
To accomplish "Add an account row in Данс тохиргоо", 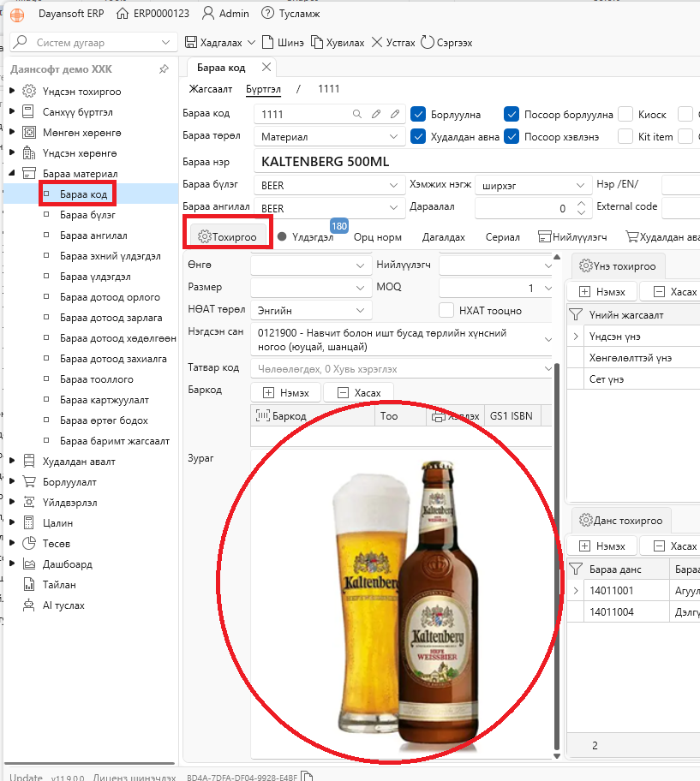I will tap(603, 546).
